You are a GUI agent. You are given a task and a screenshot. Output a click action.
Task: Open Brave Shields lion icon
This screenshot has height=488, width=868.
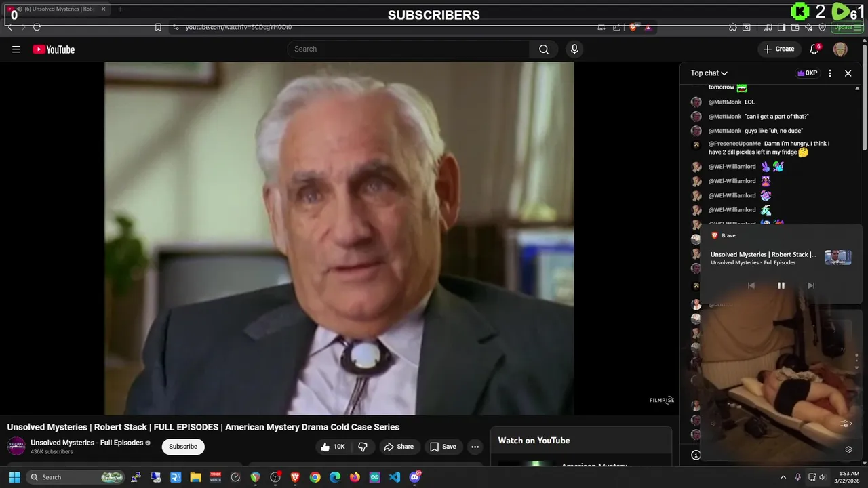click(x=633, y=27)
